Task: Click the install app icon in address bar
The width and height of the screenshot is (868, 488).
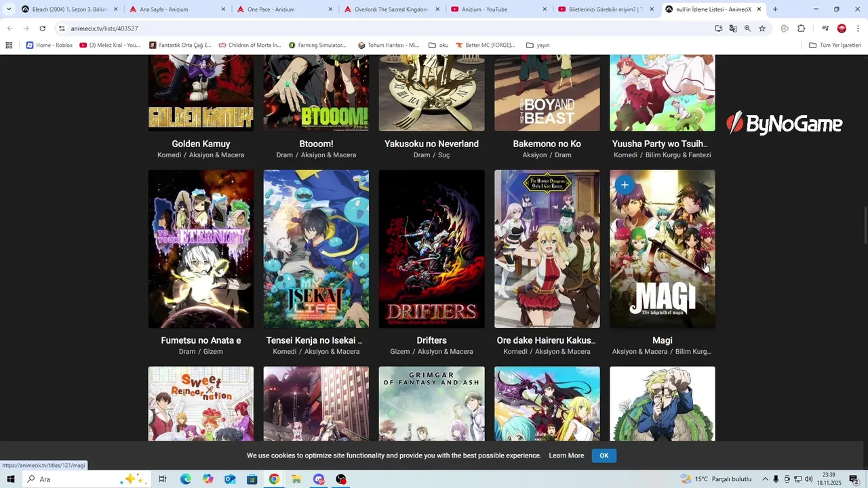Action: click(x=718, y=28)
